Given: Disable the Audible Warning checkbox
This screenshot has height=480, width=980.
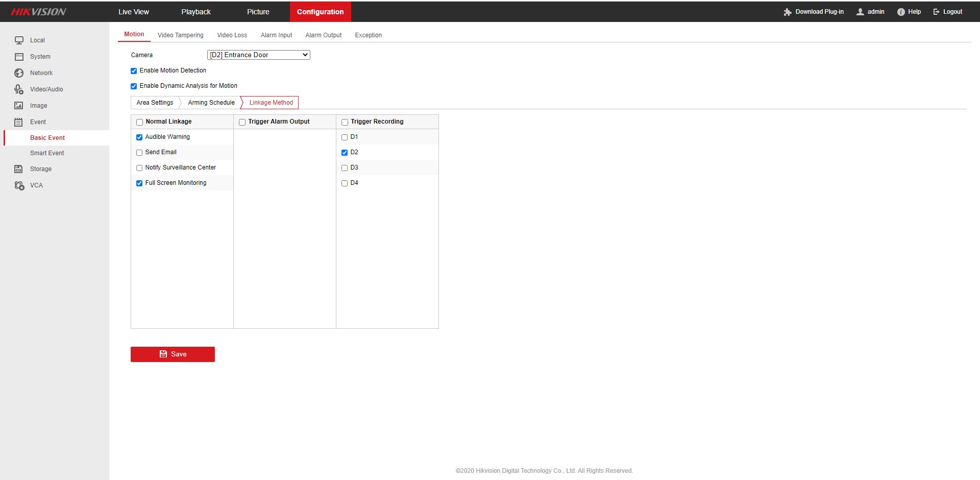Looking at the screenshot, I should [x=139, y=137].
